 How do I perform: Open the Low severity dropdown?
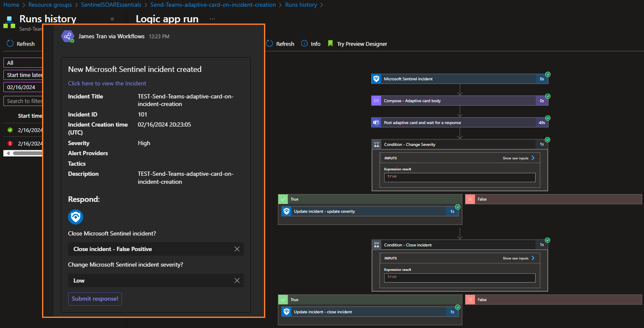(156, 280)
